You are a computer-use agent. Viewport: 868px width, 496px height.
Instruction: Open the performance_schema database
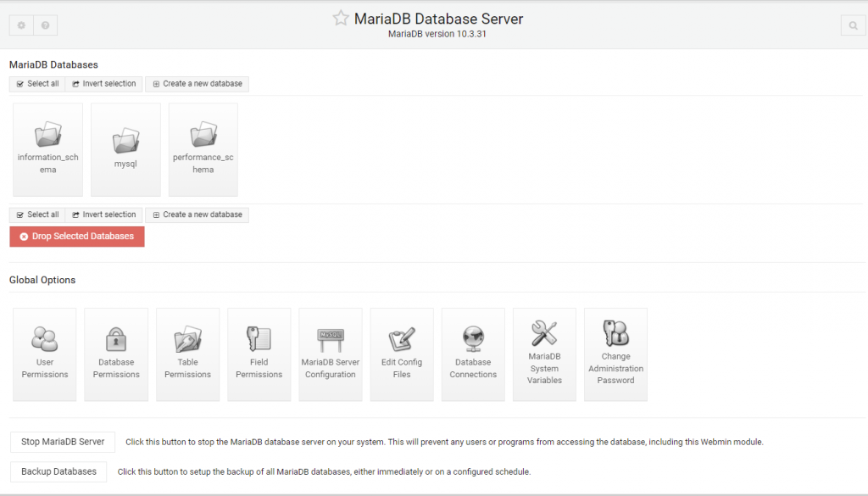pos(203,136)
